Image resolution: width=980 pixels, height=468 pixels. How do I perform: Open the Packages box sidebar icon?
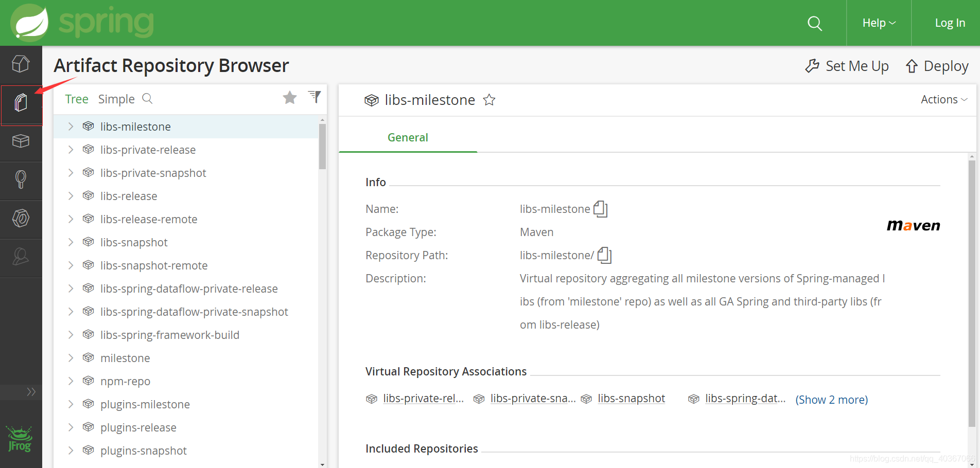21,141
